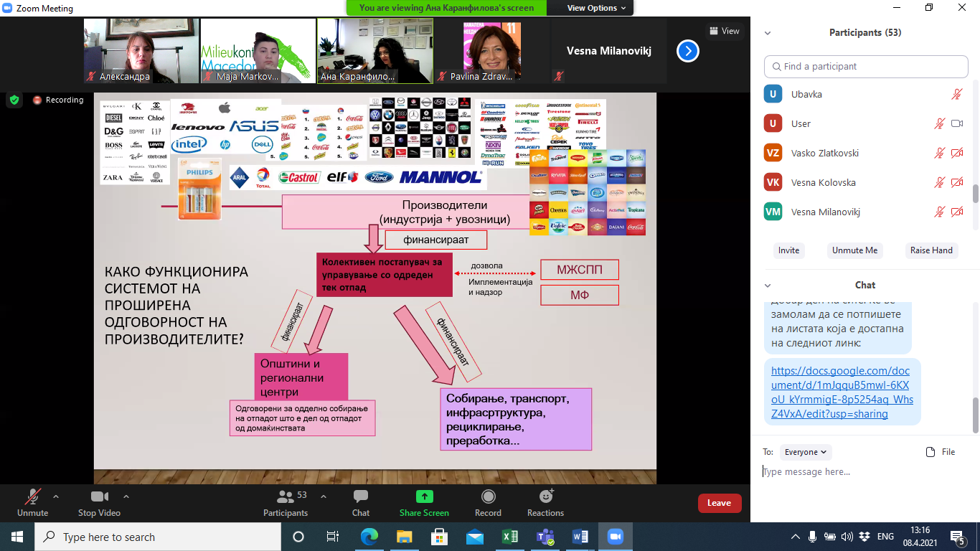
Task: Open Reactions emoji menu
Action: coord(545,502)
